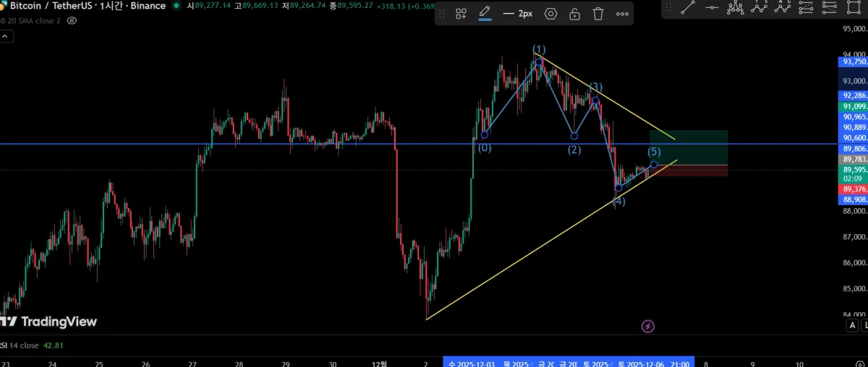Viewport: 868px width, 367px height.
Task: Collapse the indicator legend with chevron arrow
Action: pos(4,35)
